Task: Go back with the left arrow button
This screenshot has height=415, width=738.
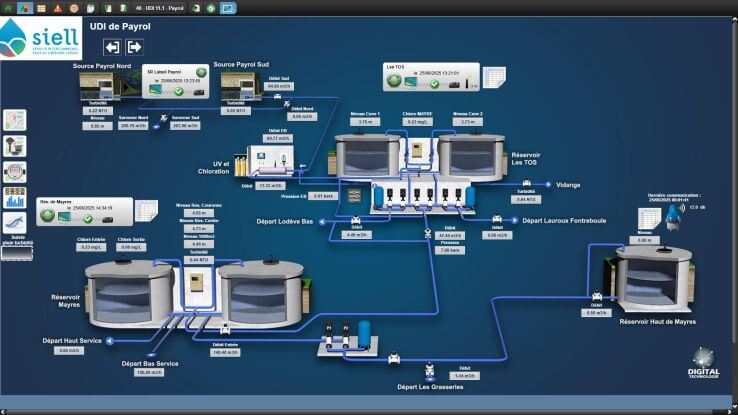Action: (112, 47)
